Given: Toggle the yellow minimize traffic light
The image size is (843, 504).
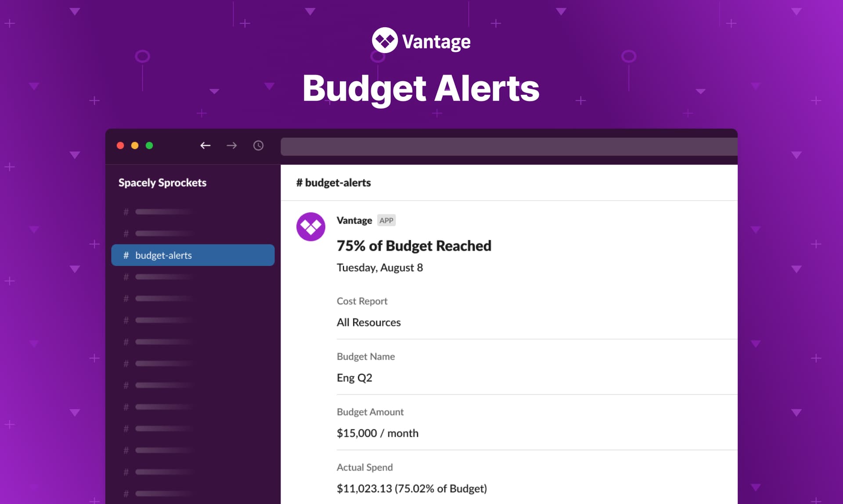Looking at the screenshot, I should (x=135, y=145).
